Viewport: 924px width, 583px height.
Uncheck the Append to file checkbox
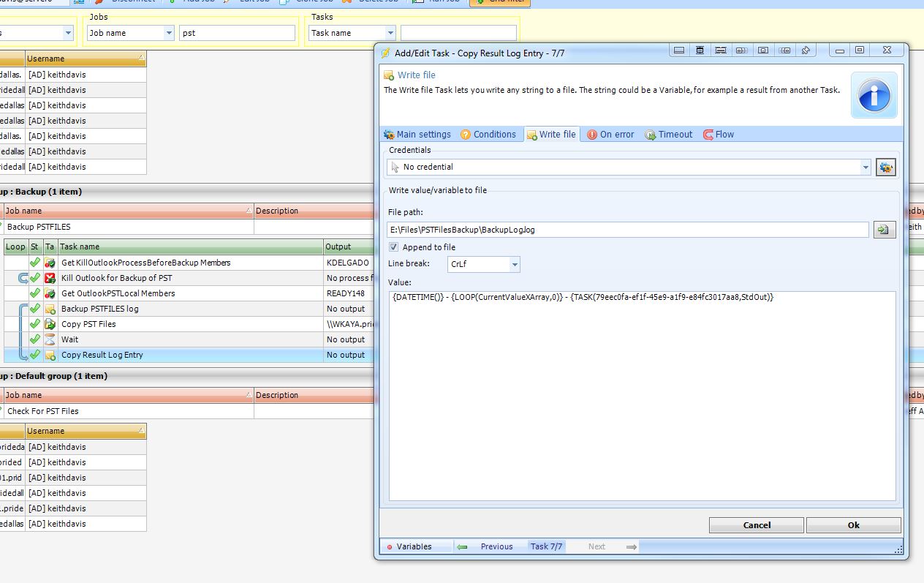394,247
